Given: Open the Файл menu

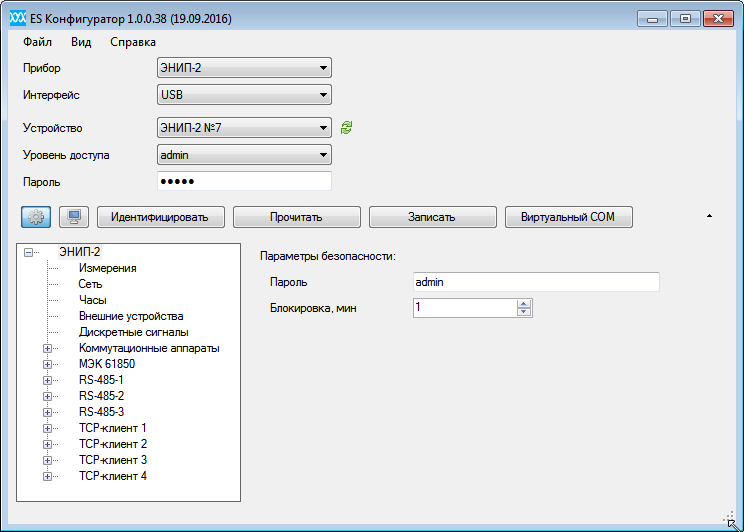Looking at the screenshot, I should (x=37, y=42).
